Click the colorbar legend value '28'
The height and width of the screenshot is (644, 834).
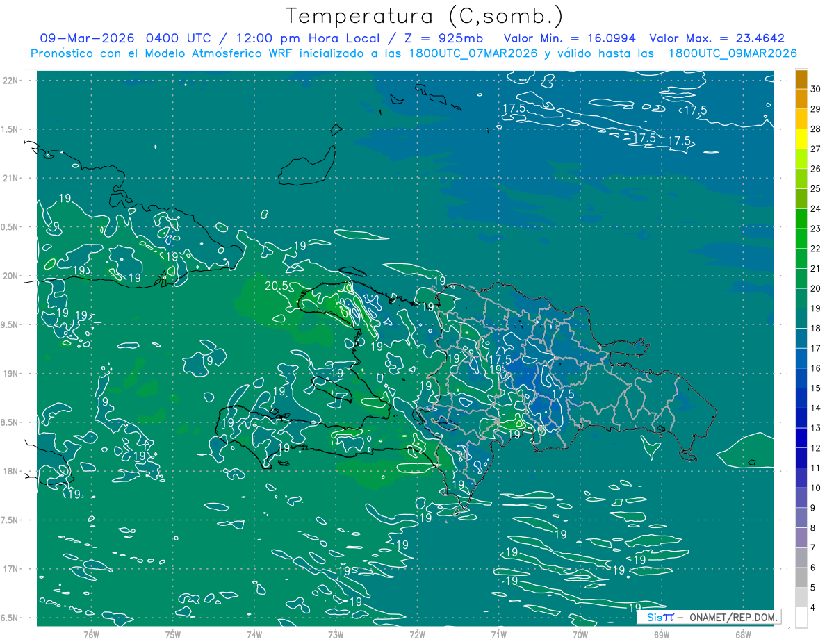click(816, 129)
